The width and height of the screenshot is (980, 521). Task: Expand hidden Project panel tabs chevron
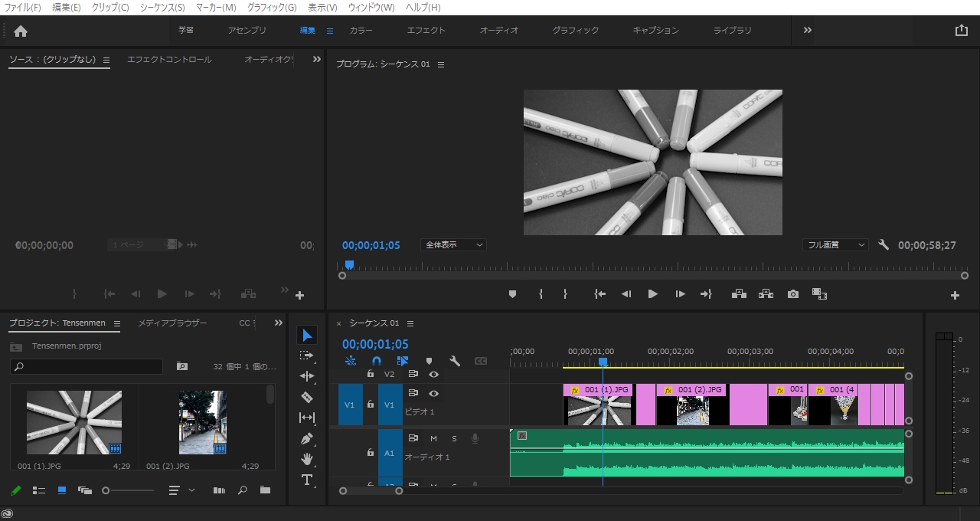click(279, 323)
